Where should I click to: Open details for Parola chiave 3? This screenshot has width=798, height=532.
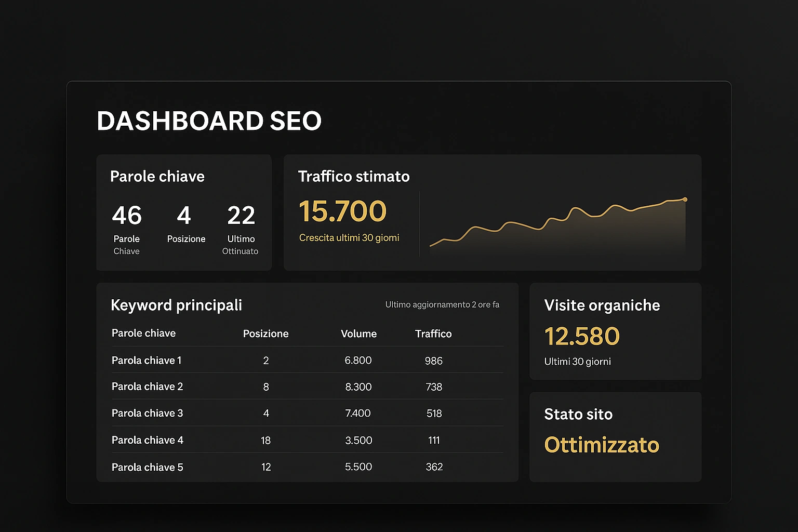147,413
